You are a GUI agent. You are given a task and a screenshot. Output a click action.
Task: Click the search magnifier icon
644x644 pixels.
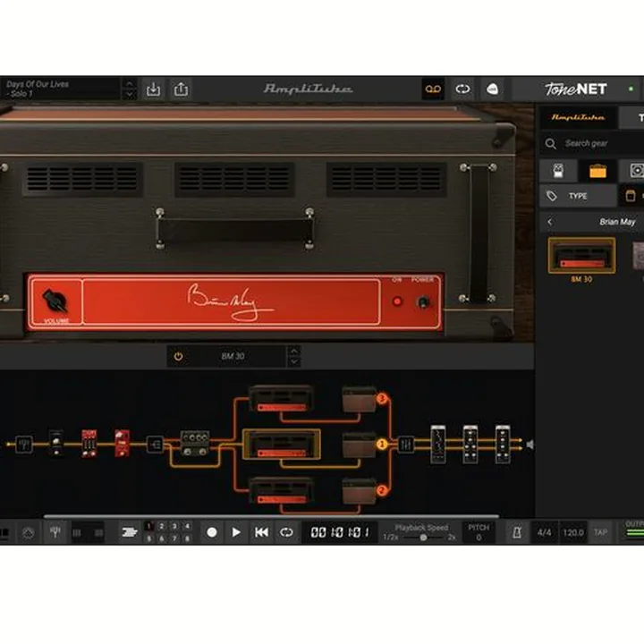(550, 144)
